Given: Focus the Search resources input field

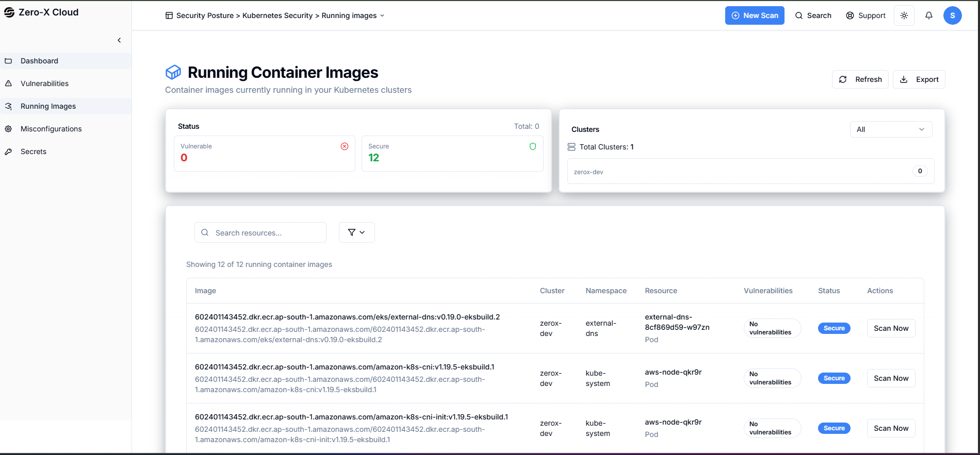Looking at the screenshot, I should (x=260, y=232).
